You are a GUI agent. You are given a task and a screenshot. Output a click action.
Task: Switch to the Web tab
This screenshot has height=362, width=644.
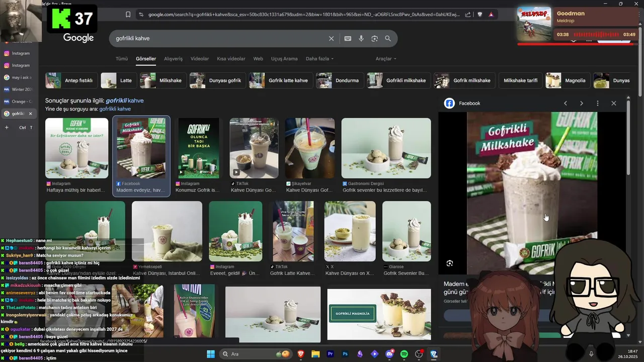point(258,59)
